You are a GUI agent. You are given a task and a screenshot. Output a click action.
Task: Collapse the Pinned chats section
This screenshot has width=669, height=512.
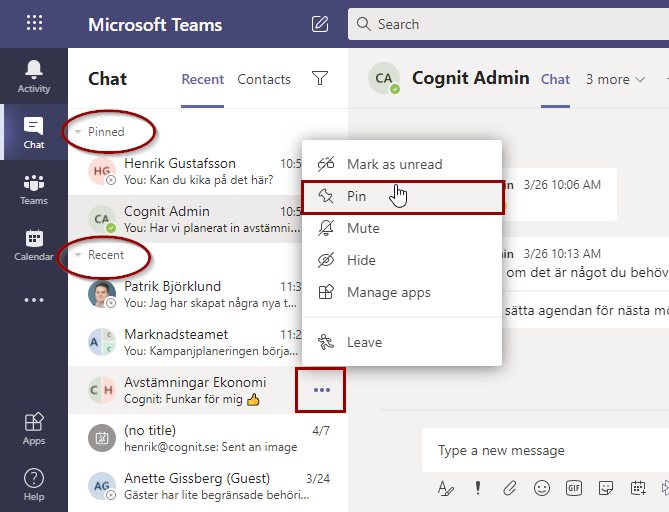point(79,132)
